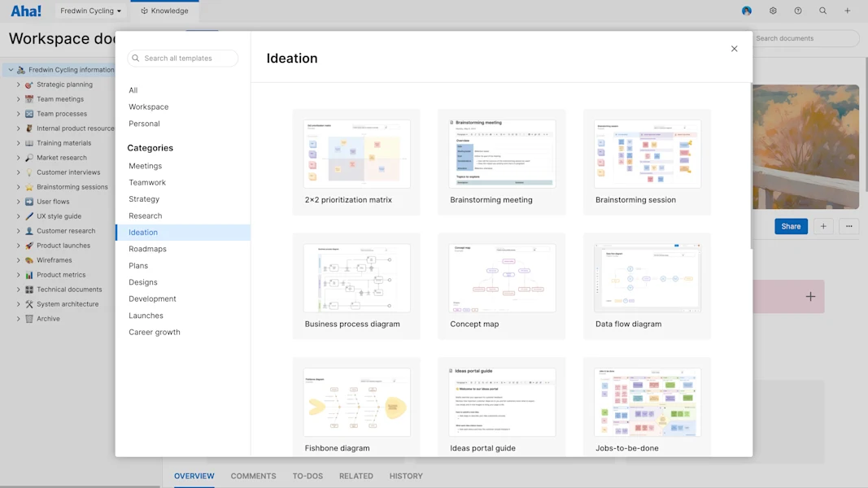This screenshot has height=488, width=868.
Task: Click the UX style guide pen icon
Action: [x=29, y=216]
